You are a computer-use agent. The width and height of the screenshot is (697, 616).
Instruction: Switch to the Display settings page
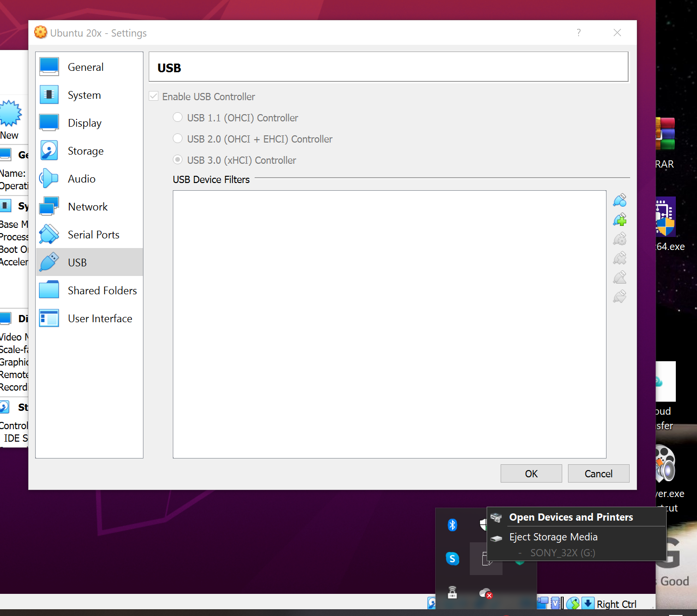tap(90, 123)
